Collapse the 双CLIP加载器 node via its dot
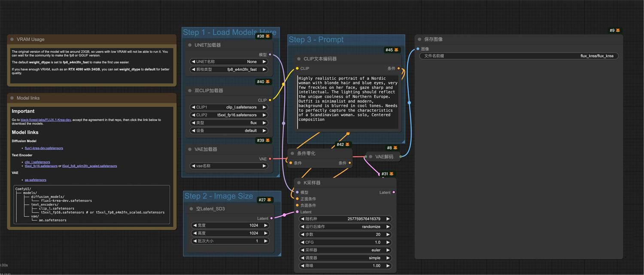Screen dimensions: 644x275 pos(190,91)
